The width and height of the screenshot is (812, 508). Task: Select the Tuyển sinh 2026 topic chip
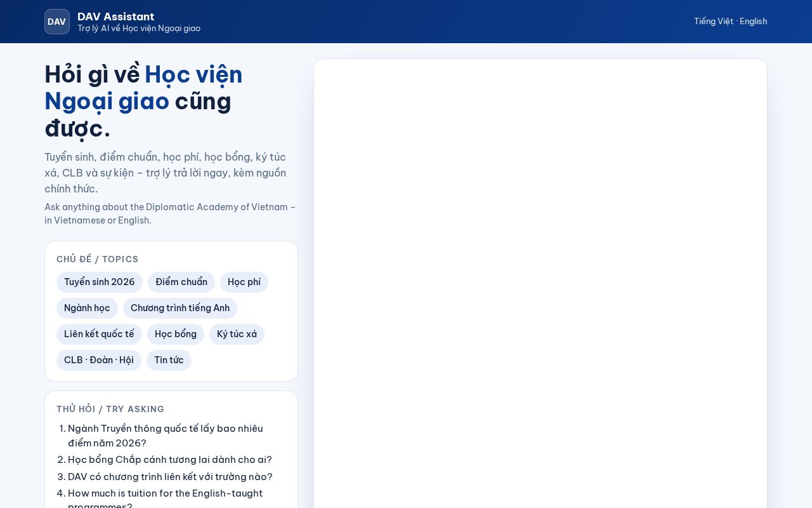(x=100, y=282)
